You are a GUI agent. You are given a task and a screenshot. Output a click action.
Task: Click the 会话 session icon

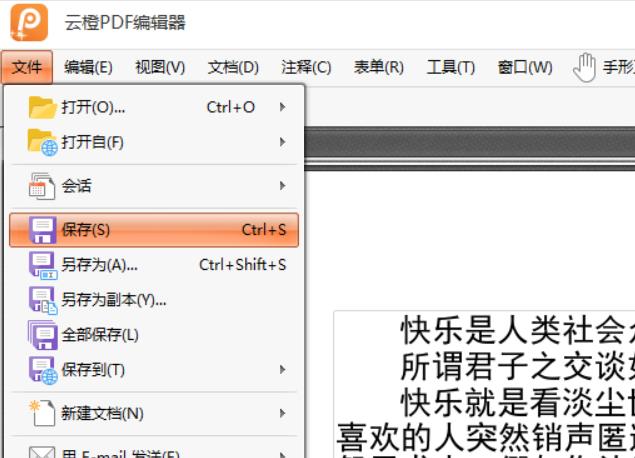tap(42, 186)
